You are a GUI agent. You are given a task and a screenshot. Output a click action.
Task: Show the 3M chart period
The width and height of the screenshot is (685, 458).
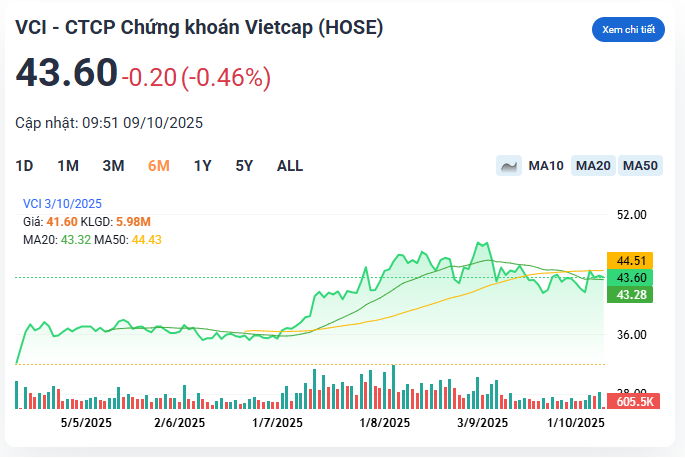click(113, 166)
